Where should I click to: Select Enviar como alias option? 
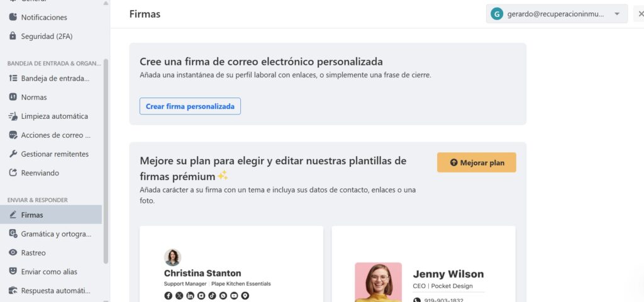pyautogui.click(x=49, y=271)
